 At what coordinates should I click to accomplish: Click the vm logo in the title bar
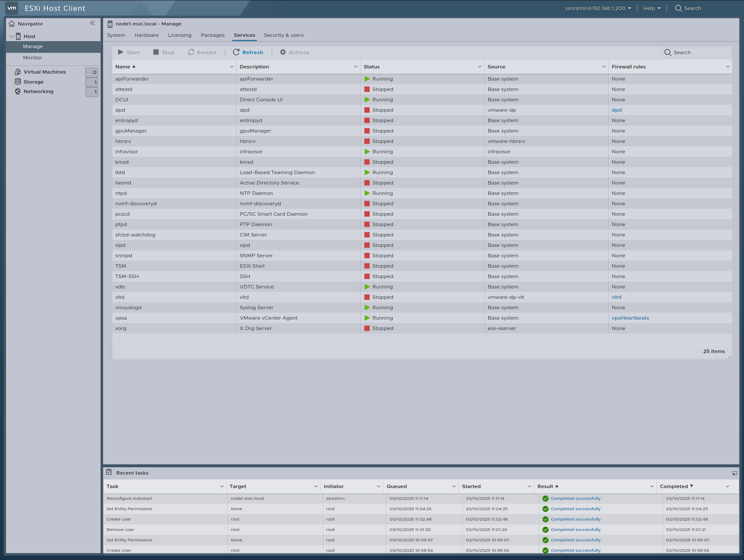point(12,8)
